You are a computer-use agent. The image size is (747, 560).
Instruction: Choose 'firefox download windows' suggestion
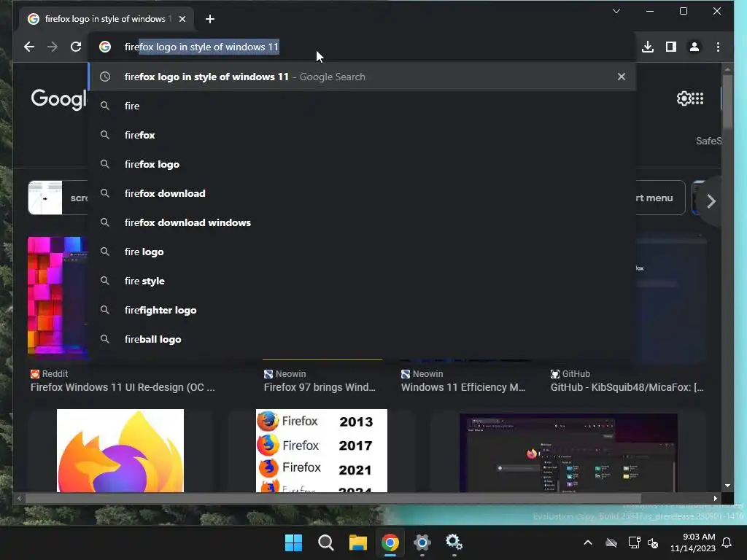[362, 222]
